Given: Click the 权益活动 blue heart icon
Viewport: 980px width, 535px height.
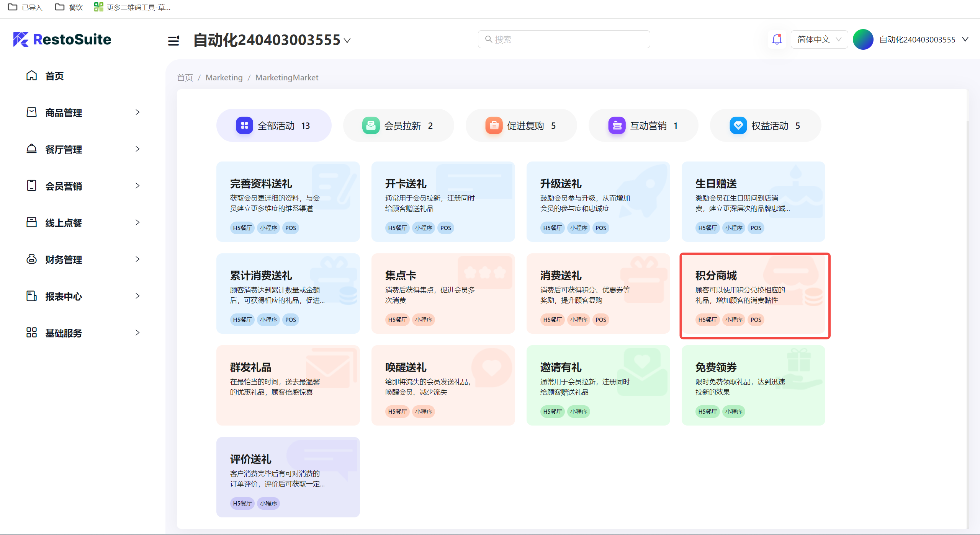Looking at the screenshot, I should click(x=738, y=126).
